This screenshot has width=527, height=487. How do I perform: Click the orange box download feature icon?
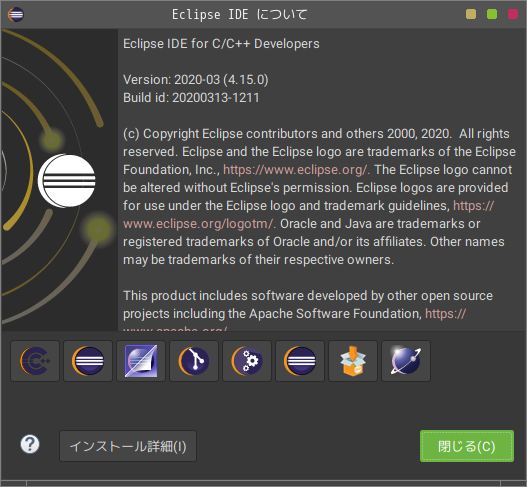tap(353, 361)
